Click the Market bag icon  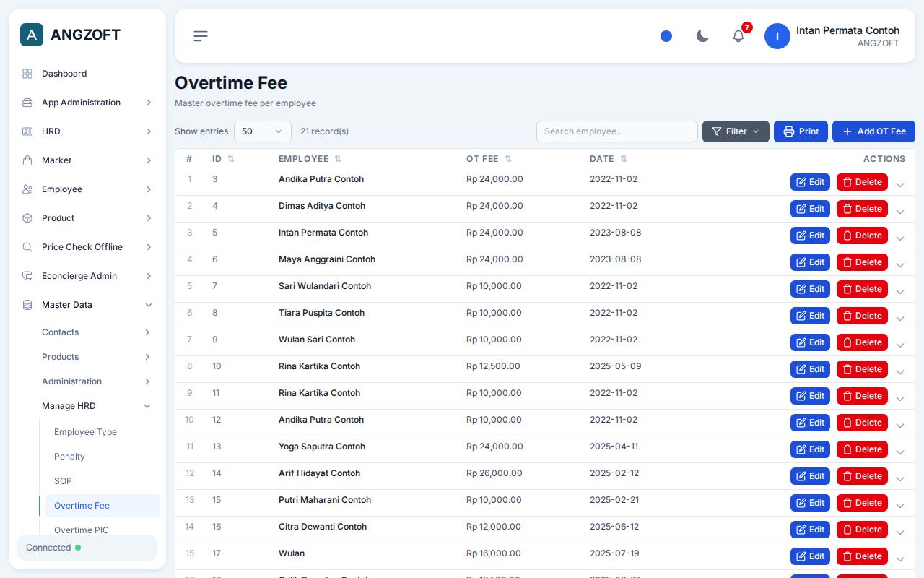27,160
